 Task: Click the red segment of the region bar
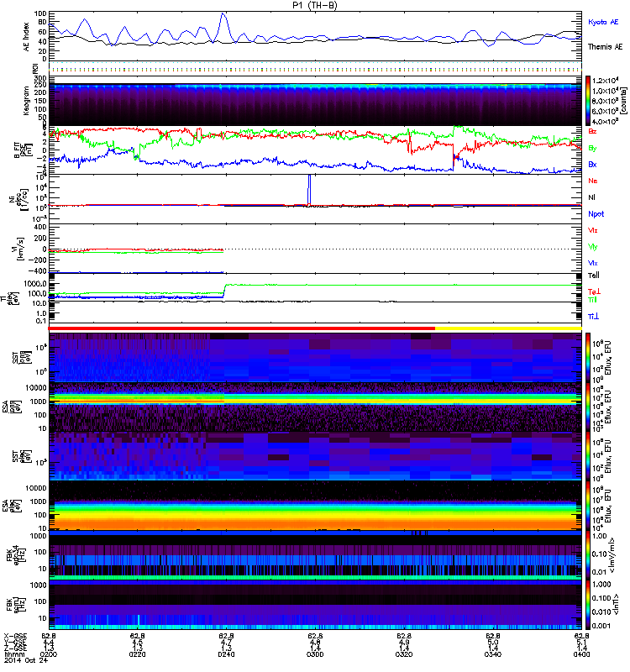(x=242, y=328)
